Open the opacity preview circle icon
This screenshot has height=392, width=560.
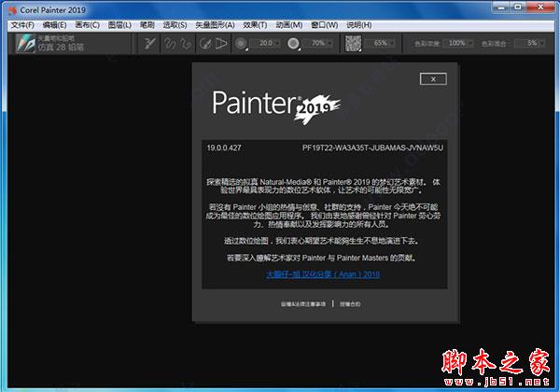[294, 44]
